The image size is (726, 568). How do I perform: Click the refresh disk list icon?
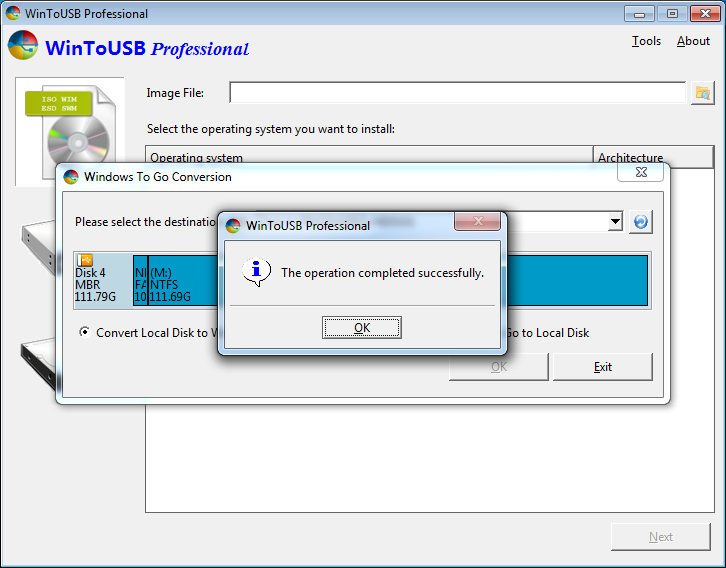coord(641,222)
